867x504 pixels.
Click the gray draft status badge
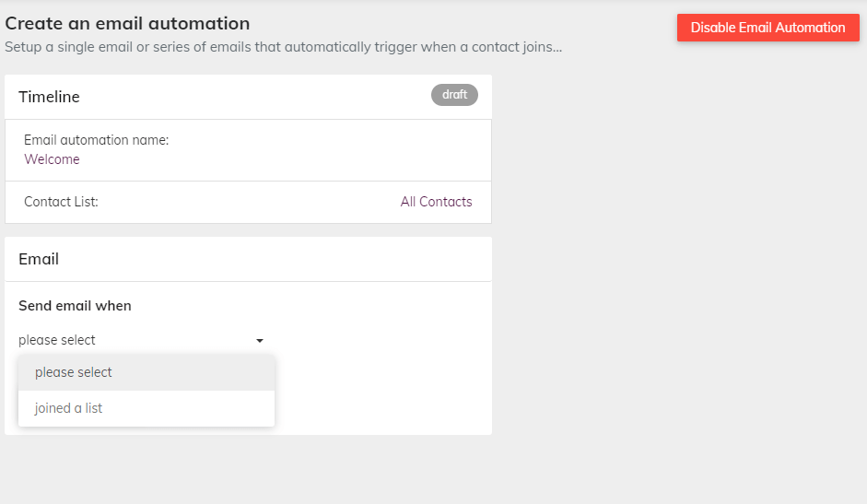click(454, 95)
